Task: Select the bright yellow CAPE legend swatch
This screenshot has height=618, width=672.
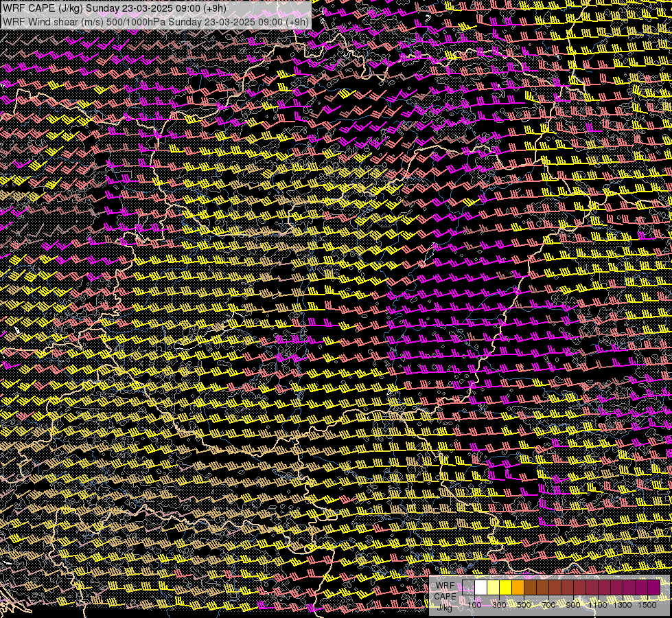Action: point(506,588)
